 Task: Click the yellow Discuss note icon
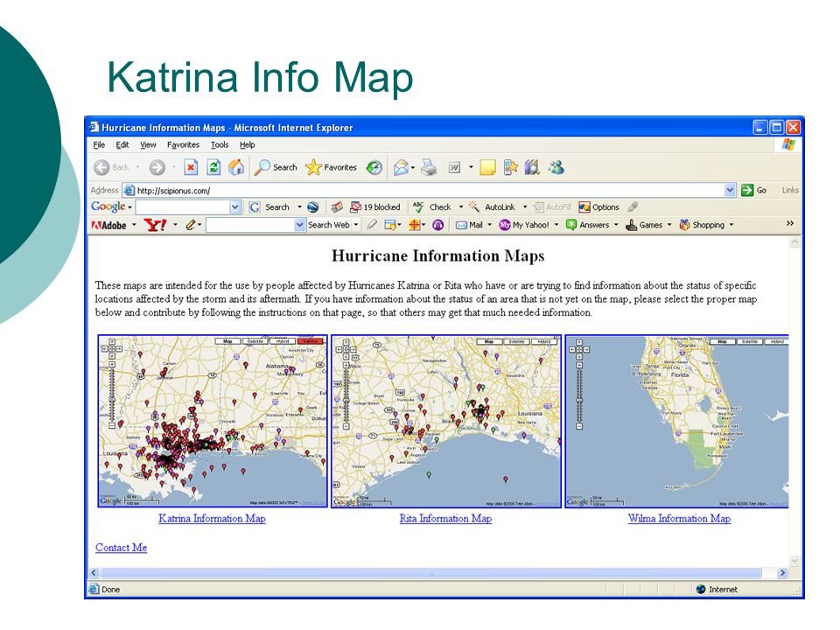(487, 168)
